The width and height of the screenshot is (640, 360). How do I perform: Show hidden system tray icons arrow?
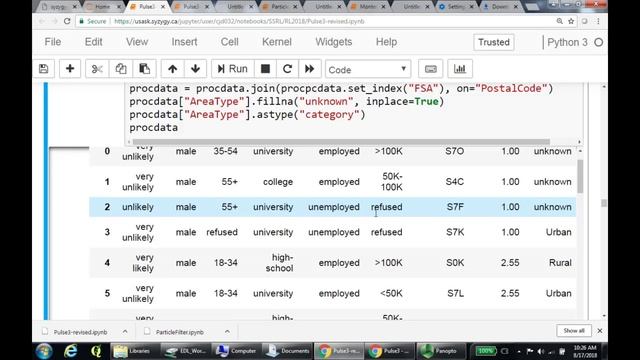[x=519, y=351]
